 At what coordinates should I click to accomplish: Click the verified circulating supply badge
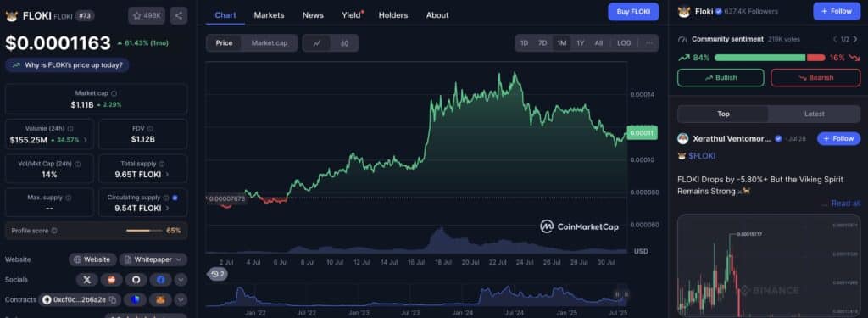tap(175, 198)
